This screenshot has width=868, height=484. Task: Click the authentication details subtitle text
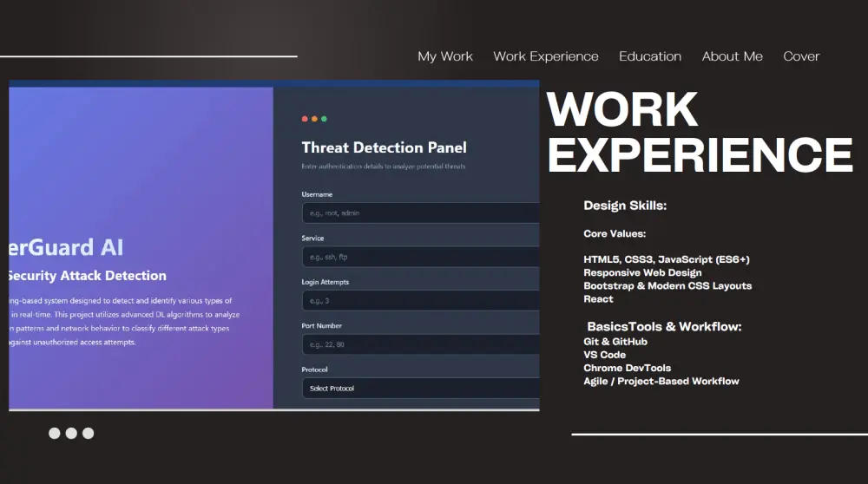384,167
